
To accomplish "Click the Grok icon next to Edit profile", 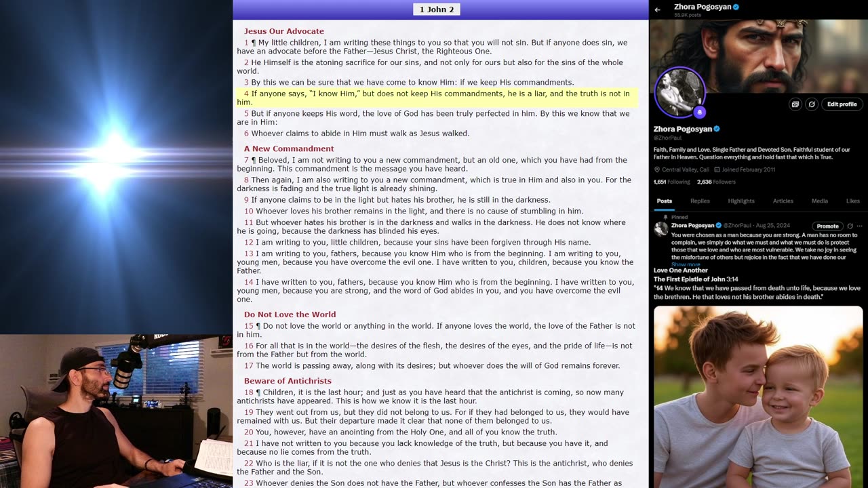I will point(811,104).
